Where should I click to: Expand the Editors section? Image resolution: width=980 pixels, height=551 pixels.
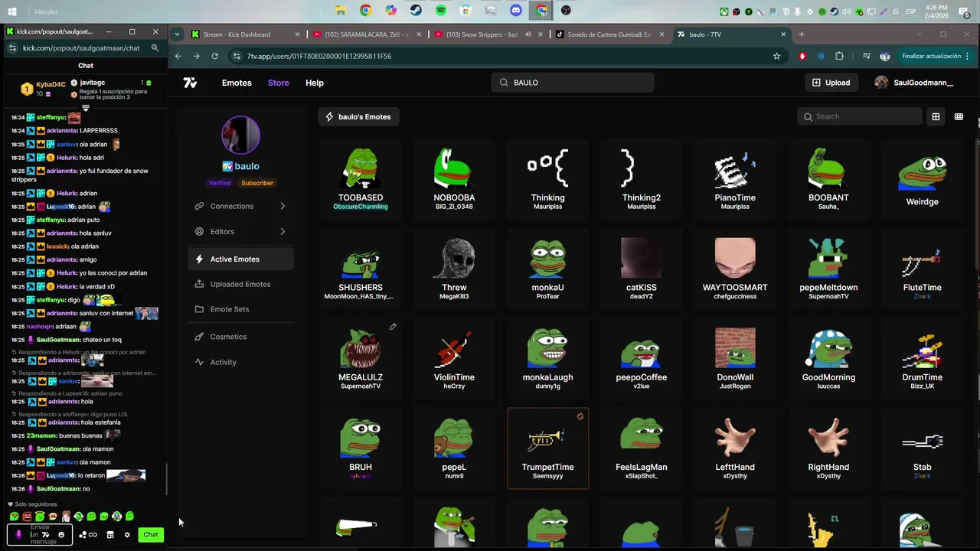(240, 232)
